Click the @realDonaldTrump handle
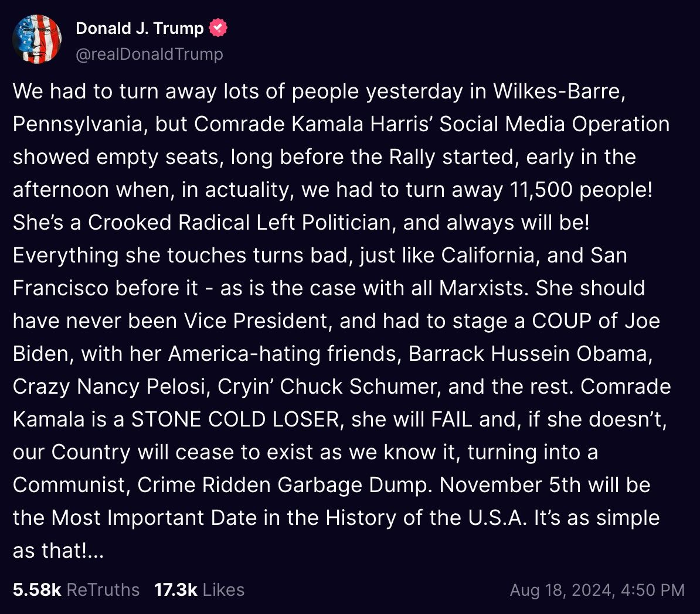The width and height of the screenshot is (700, 614). [x=149, y=54]
